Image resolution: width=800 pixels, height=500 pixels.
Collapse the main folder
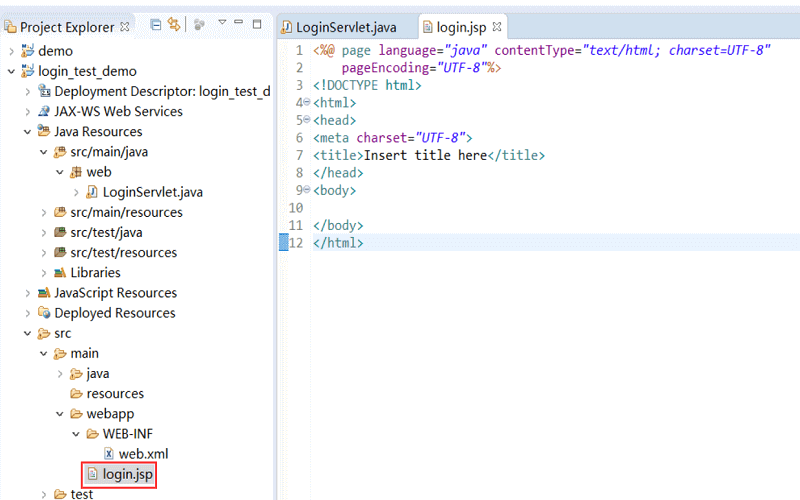click(44, 354)
